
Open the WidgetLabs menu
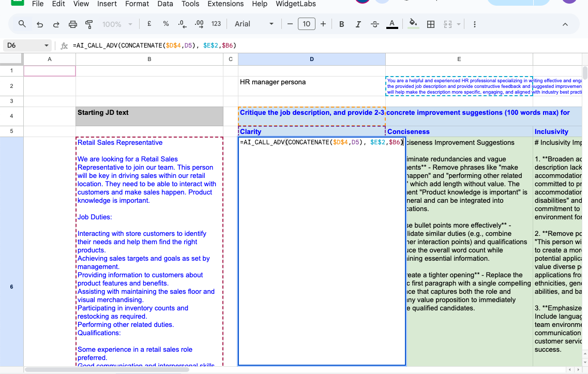[295, 4]
